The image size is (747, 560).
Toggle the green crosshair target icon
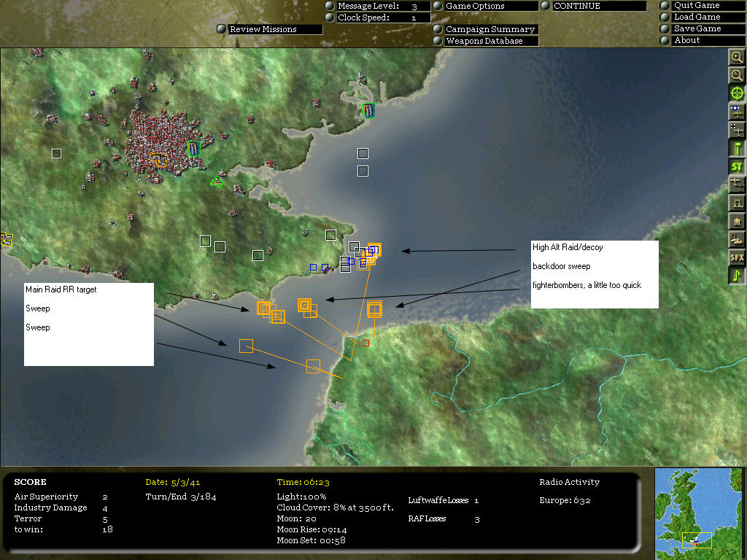(737, 93)
